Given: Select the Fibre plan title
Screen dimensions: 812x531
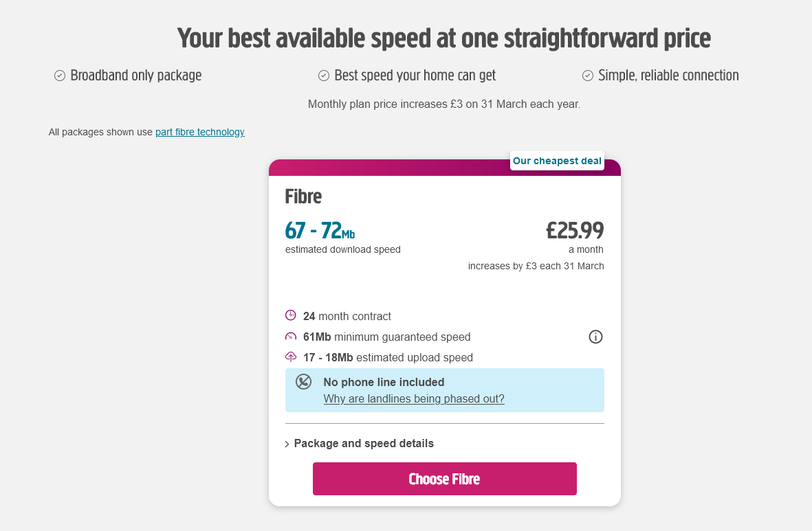Looking at the screenshot, I should [x=303, y=196].
